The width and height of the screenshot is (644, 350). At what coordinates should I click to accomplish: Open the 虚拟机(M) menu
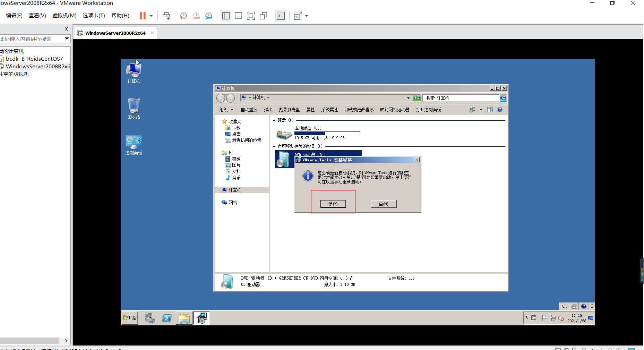[64, 15]
